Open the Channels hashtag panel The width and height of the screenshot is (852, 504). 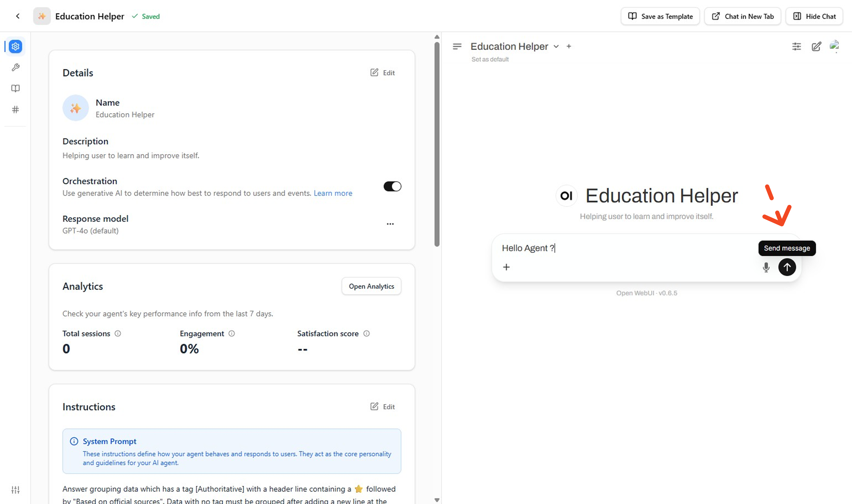point(15,109)
